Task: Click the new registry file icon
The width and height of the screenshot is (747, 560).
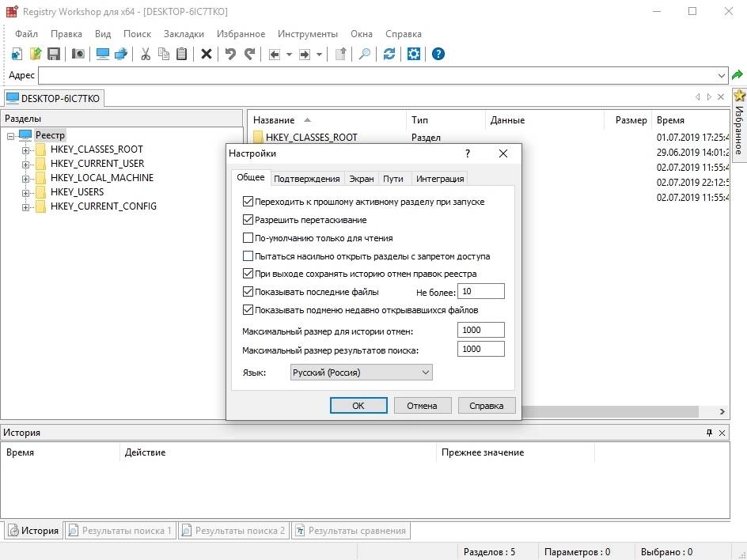Action: coord(17,54)
